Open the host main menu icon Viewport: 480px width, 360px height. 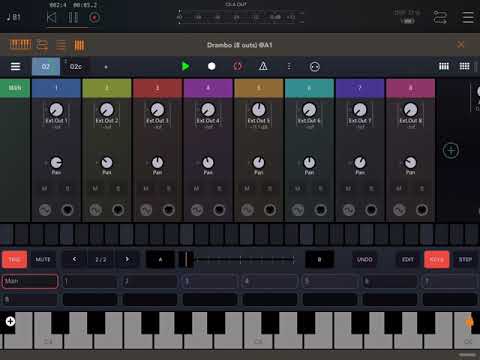(x=468, y=17)
